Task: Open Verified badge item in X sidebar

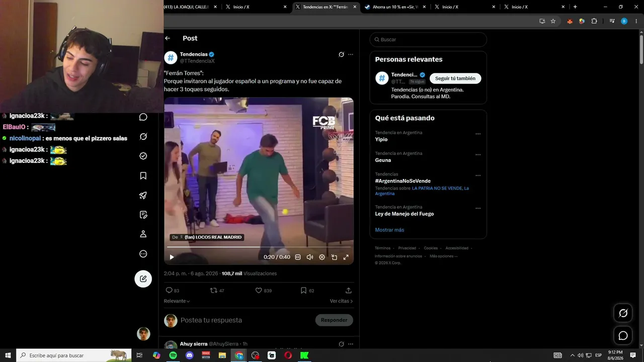Action: (x=143, y=156)
